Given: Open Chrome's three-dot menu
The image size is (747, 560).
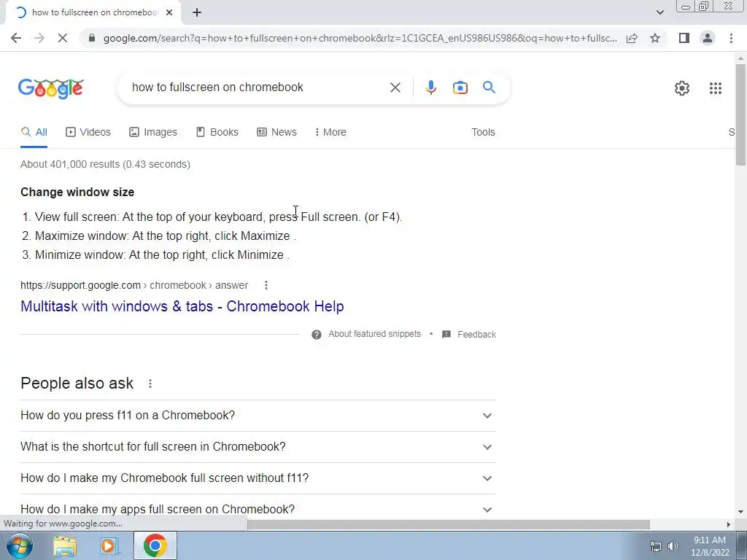Looking at the screenshot, I should (731, 38).
